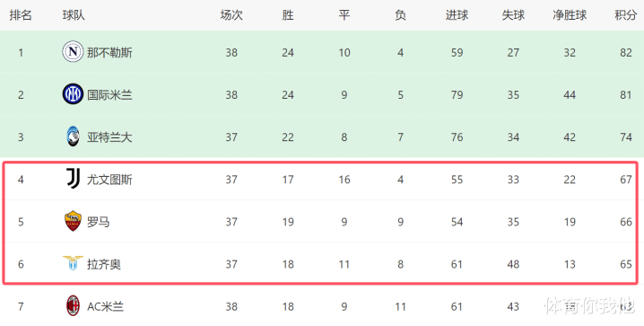Select the AC Milan club badge

tap(73, 306)
